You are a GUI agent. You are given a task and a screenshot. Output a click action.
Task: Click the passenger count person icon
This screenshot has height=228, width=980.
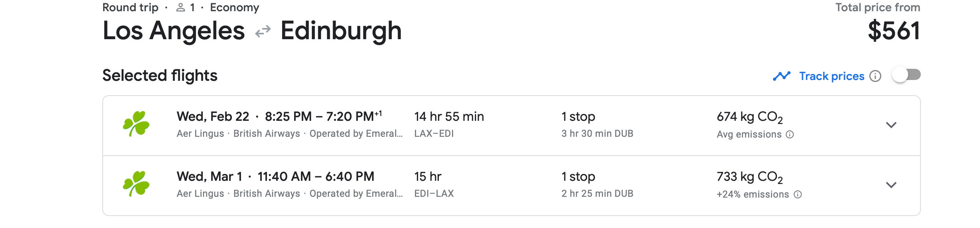181,8
